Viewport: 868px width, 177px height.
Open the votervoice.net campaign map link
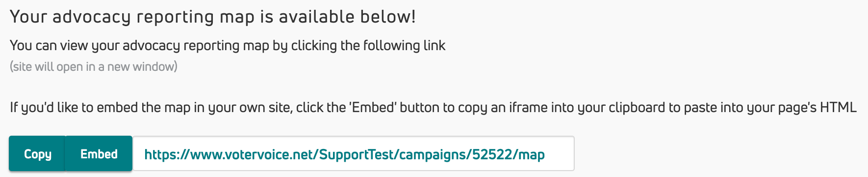coord(344,154)
